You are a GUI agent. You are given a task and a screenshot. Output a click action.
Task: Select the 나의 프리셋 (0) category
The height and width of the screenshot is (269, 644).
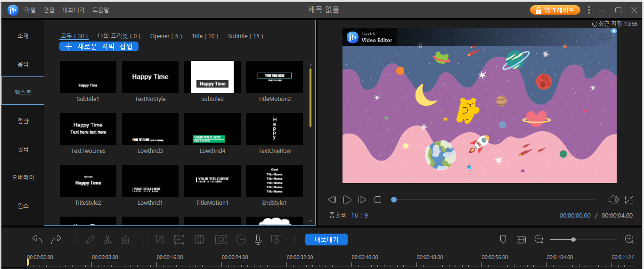pyautogui.click(x=119, y=36)
